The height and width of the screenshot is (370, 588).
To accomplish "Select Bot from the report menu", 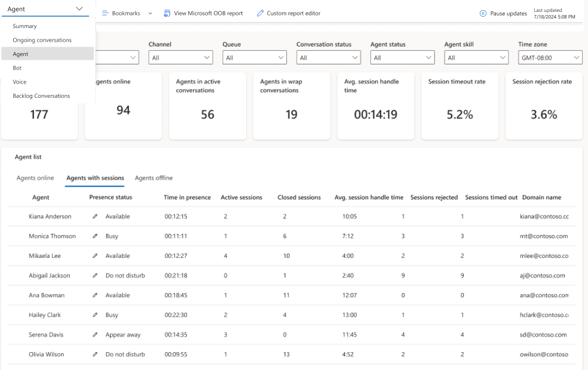I will tap(48, 68).
